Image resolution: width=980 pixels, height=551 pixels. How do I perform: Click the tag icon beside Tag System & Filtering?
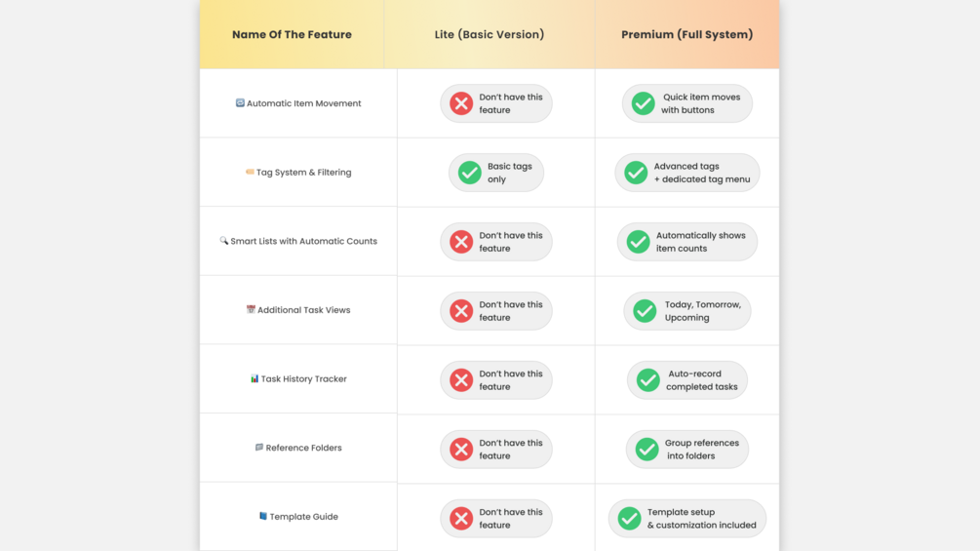click(250, 173)
